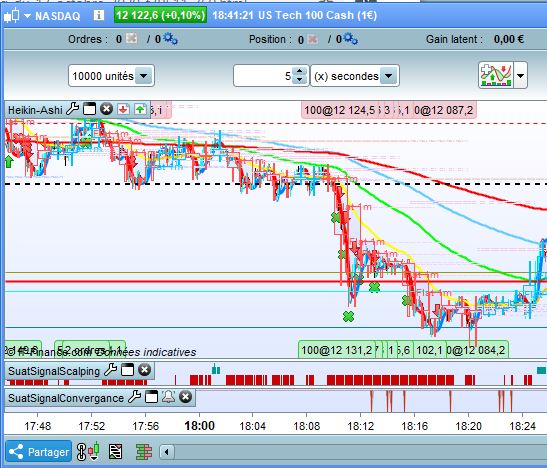
Task: Click the chain link candlestick icon
Action: pyautogui.click(x=88, y=452)
